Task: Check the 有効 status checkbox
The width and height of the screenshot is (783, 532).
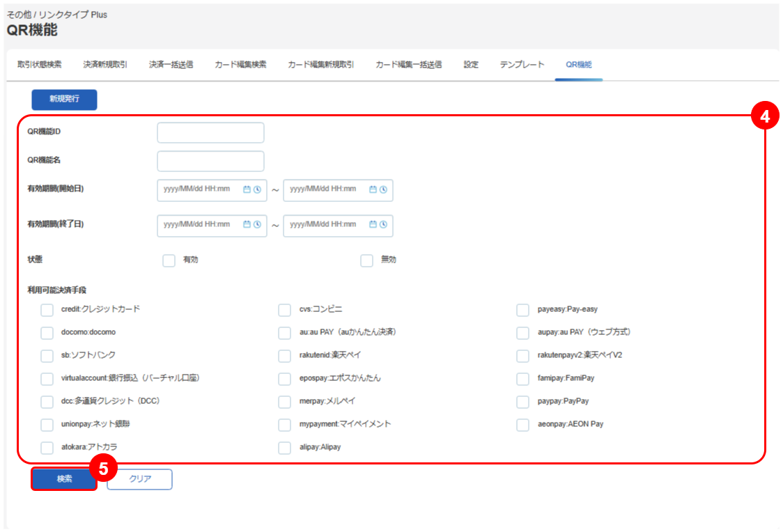Action: 169,260
